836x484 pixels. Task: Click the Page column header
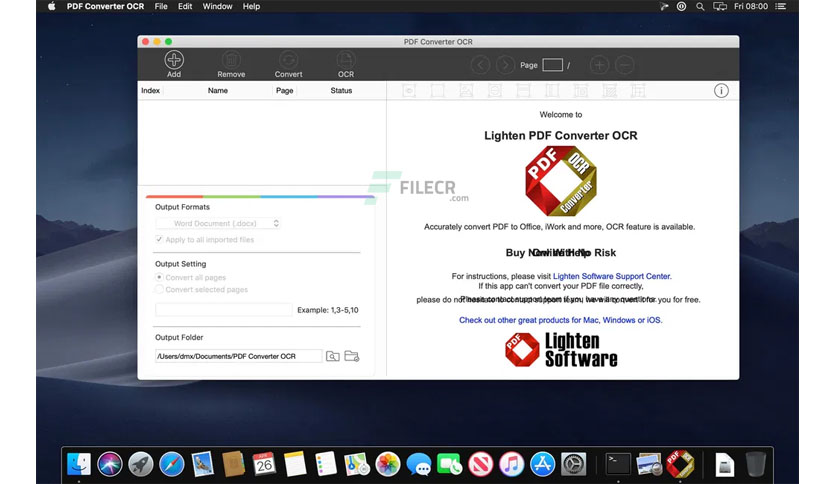pyautogui.click(x=285, y=91)
